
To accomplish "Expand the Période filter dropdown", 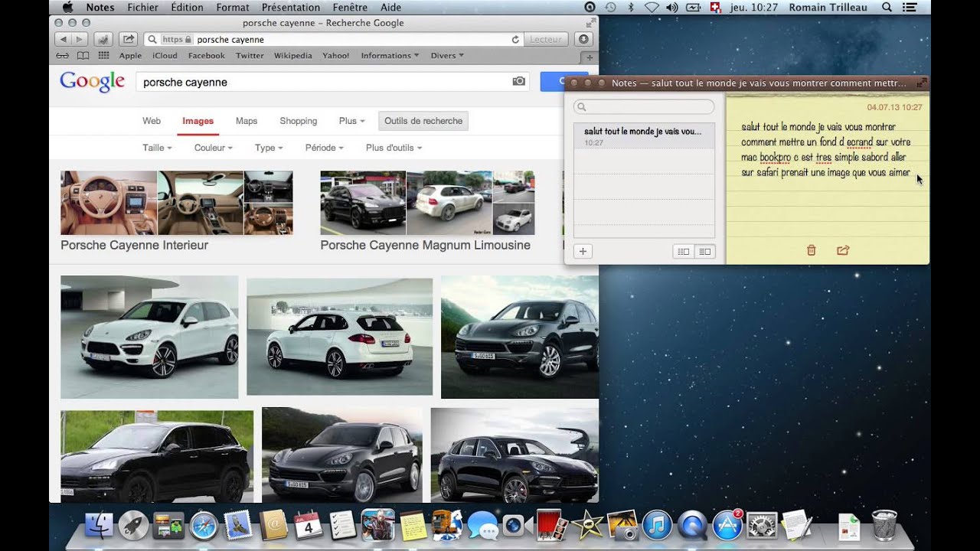I will click(x=324, y=148).
